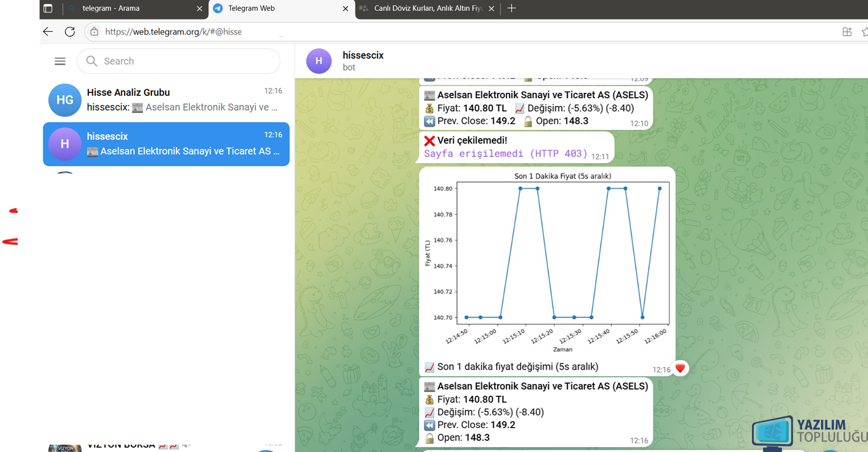This screenshot has width=868, height=452.
Task: Click the Veri çekilemedi error message
Action: 517,147
